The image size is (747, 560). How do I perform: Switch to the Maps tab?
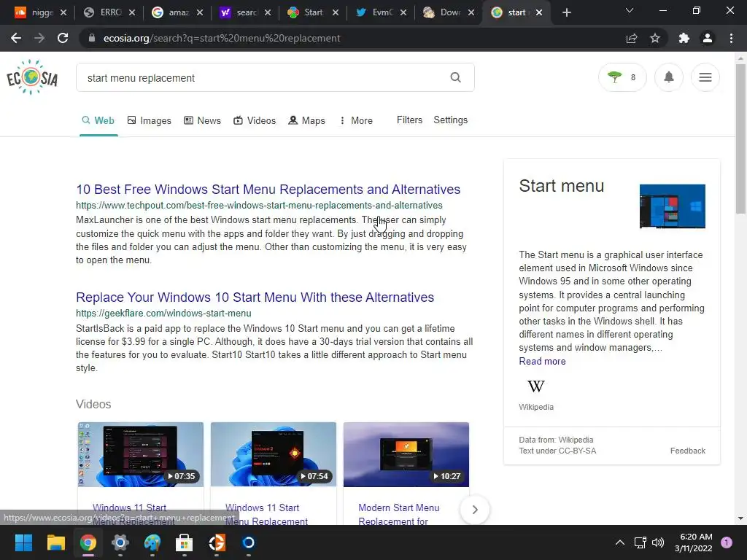tap(307, 120)
